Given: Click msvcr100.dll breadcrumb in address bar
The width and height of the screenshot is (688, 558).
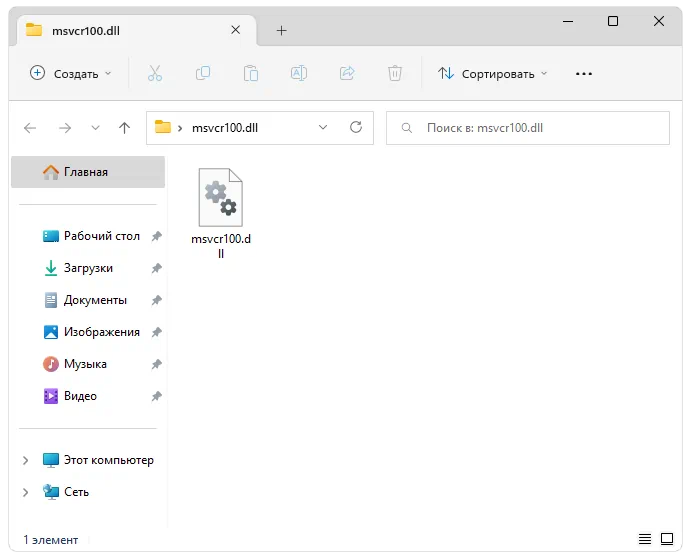Looking at the screenshot, I should coord(225,128).
